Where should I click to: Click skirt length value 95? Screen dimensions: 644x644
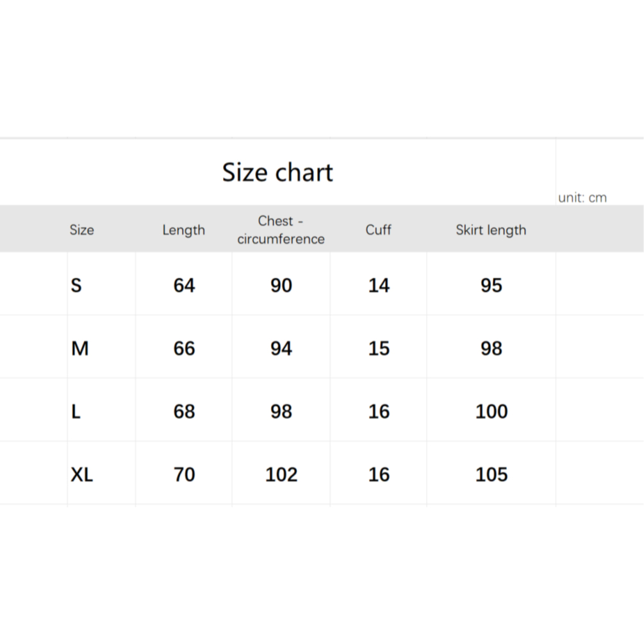491,285
